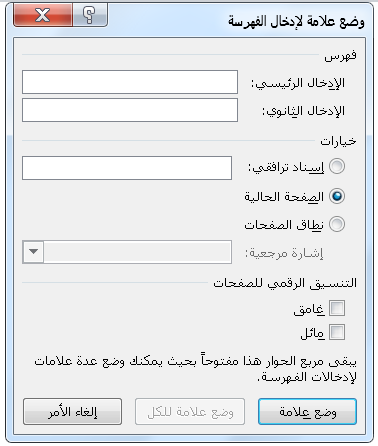378x446 pixels.
Task: Select the نطاق الصفحات radio option
Action: [337, 224]
